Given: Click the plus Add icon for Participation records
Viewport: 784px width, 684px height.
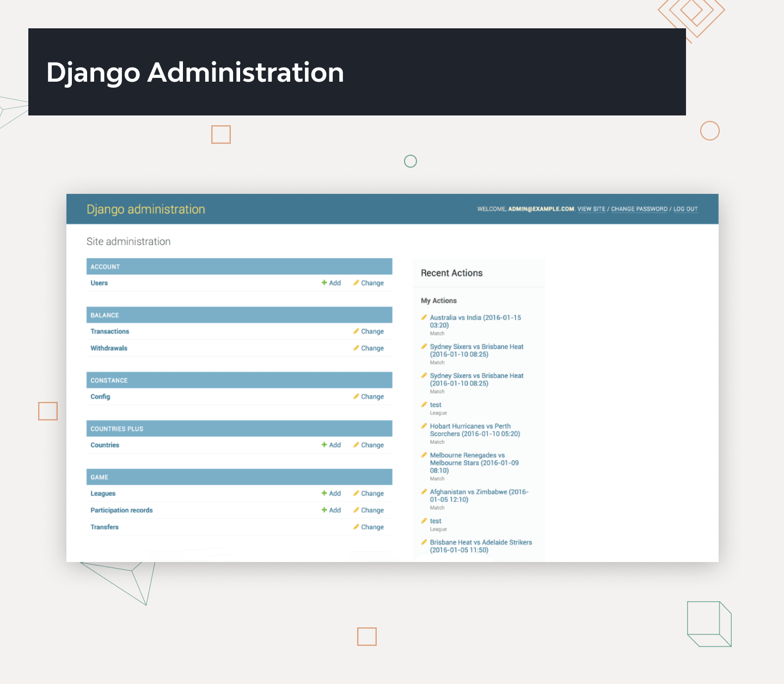Looking at the screenshot, I should coord(324,511).
